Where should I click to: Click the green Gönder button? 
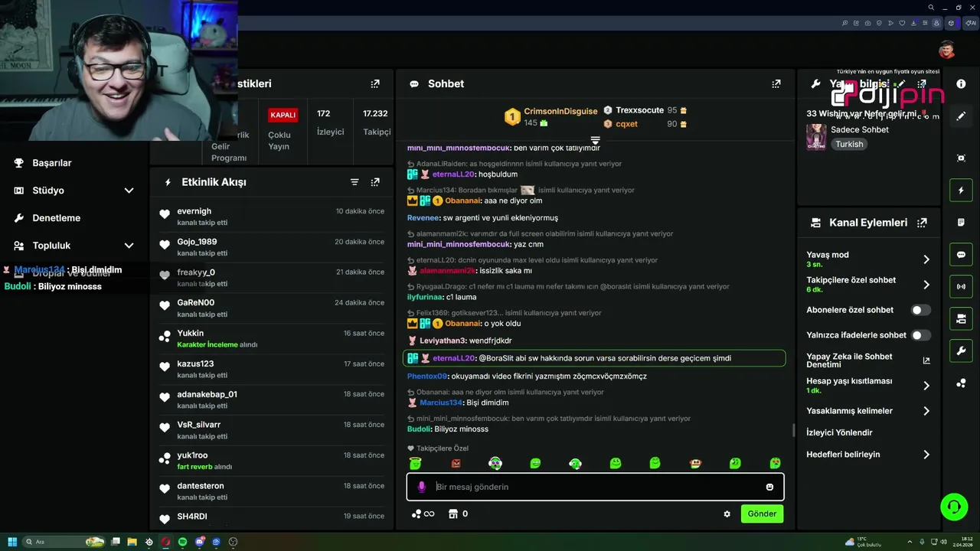click(762, 514)
